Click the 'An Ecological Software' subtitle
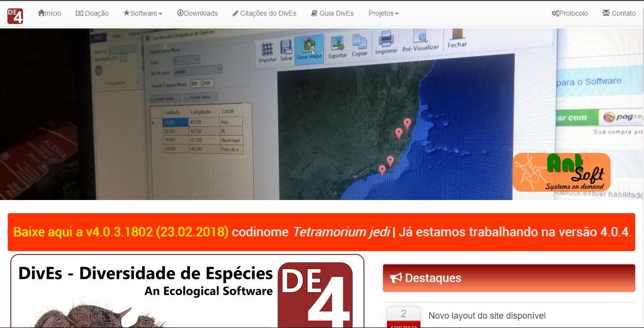Image resolution: width=644 pixels, height=328 pixels. (208, 291)
